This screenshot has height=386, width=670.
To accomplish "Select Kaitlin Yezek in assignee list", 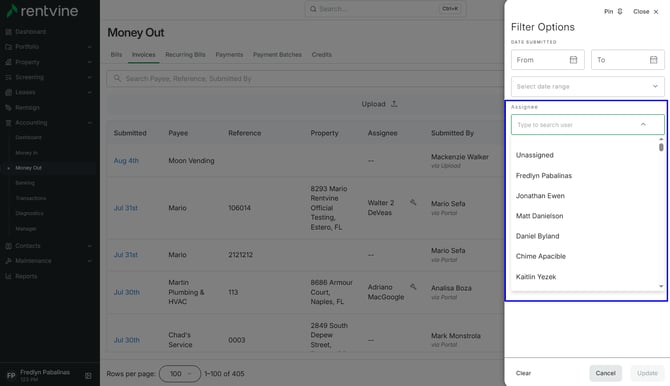I will [536, 277].
